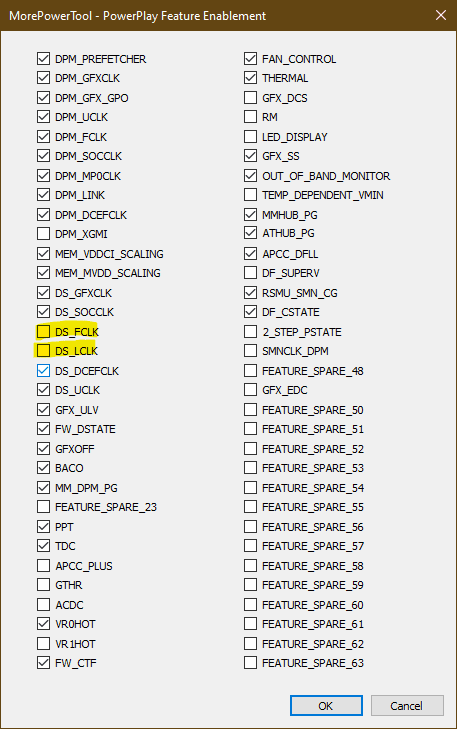457x729 pixels.
Task: Uncheck DS_DCEFCLK
Action: point(43,371)
